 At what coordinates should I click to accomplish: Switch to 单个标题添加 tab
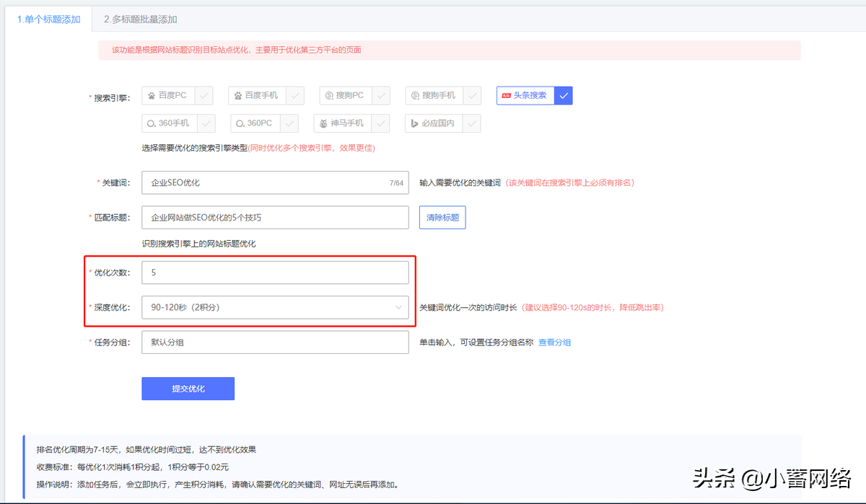49,19
